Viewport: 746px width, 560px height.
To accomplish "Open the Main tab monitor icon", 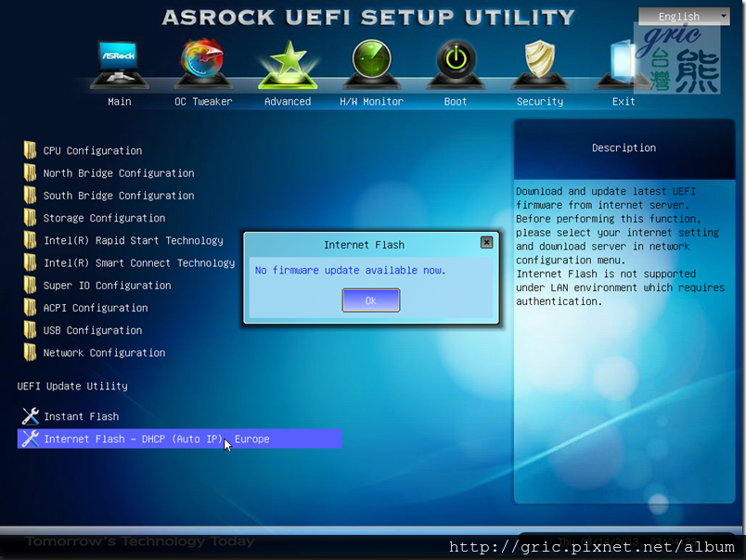I will [x=119, y=65].
